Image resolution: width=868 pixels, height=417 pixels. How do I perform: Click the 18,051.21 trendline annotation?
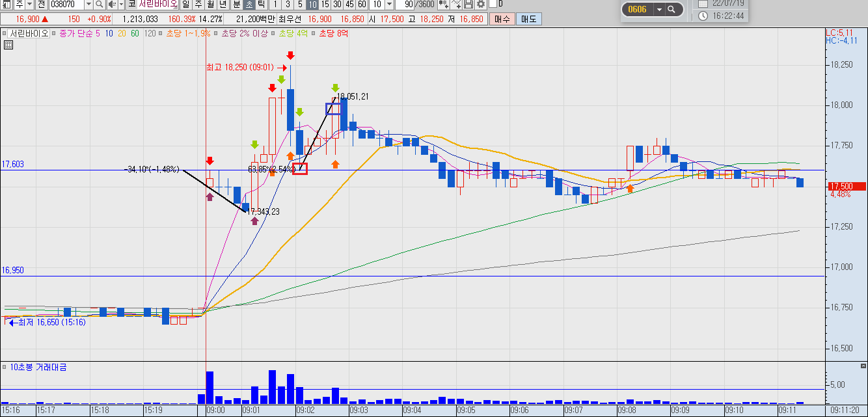click(352, 96)
